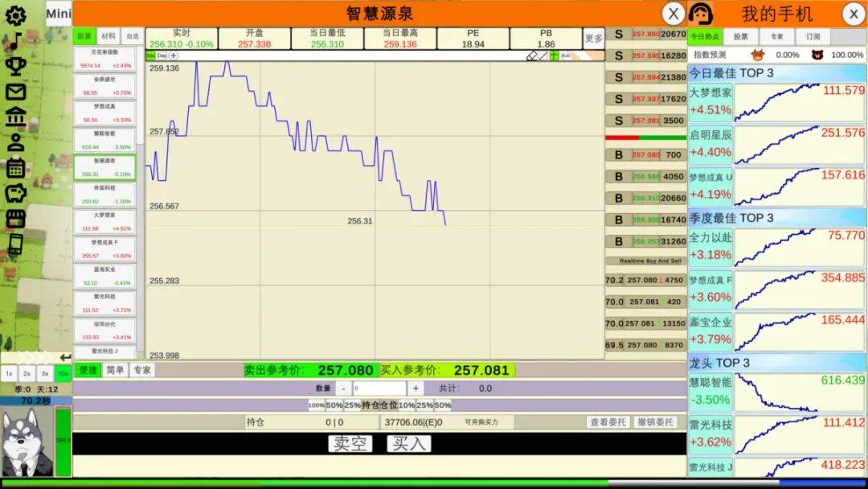Select 智慧源泉 highlighted stock in list
868x489 pixels.
104,167
